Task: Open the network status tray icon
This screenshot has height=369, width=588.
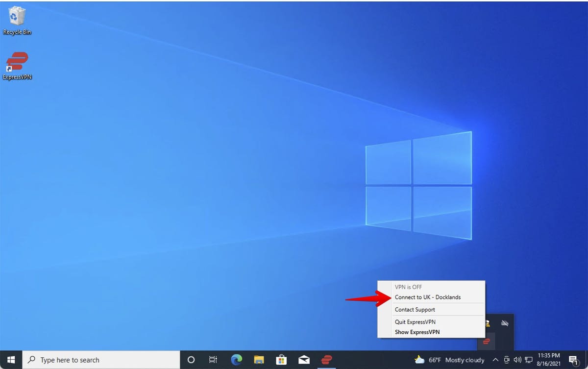Action: [529, 360]
